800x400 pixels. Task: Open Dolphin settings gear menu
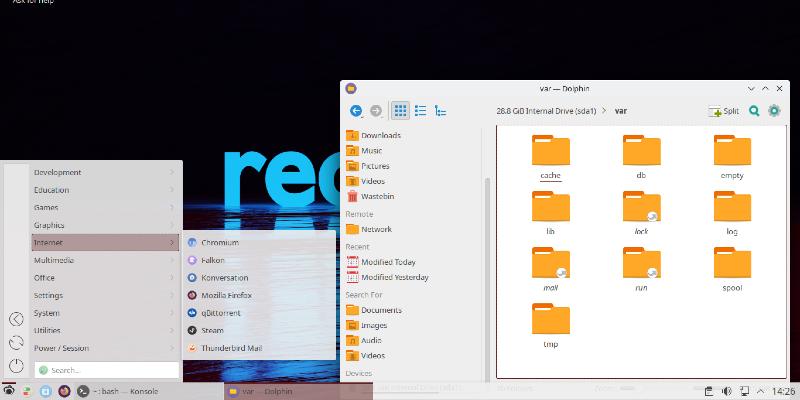[774, 111]
